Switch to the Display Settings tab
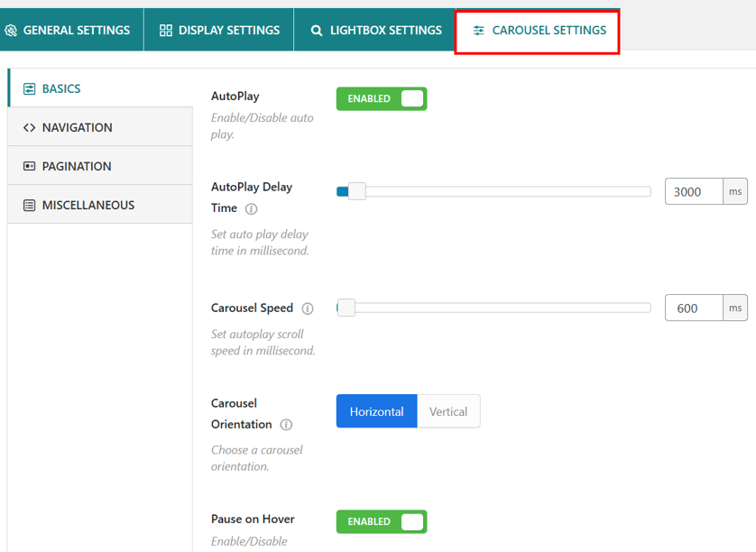The height and width of the screenshot is (552, 756). click(x=218, y=29)
